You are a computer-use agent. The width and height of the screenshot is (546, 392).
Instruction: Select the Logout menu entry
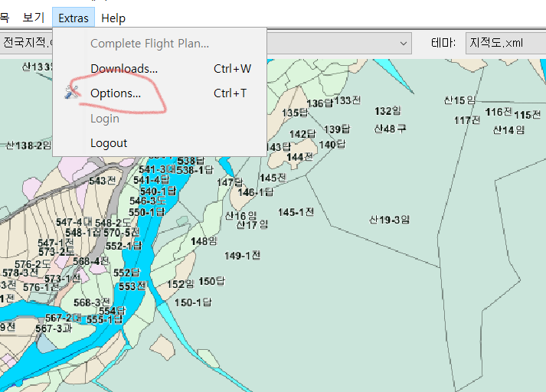pyautogui.click(x=109, y=143)
